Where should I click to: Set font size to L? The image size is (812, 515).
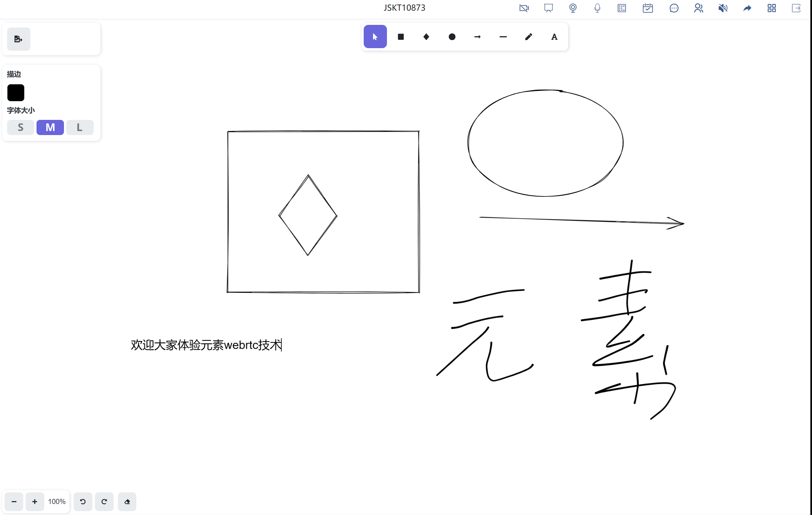coord(79,128)
